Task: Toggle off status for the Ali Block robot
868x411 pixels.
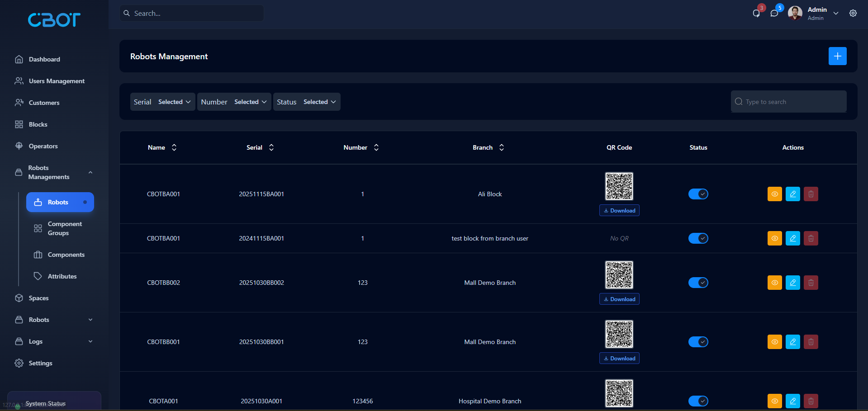Action: click(x=698, y=194)
